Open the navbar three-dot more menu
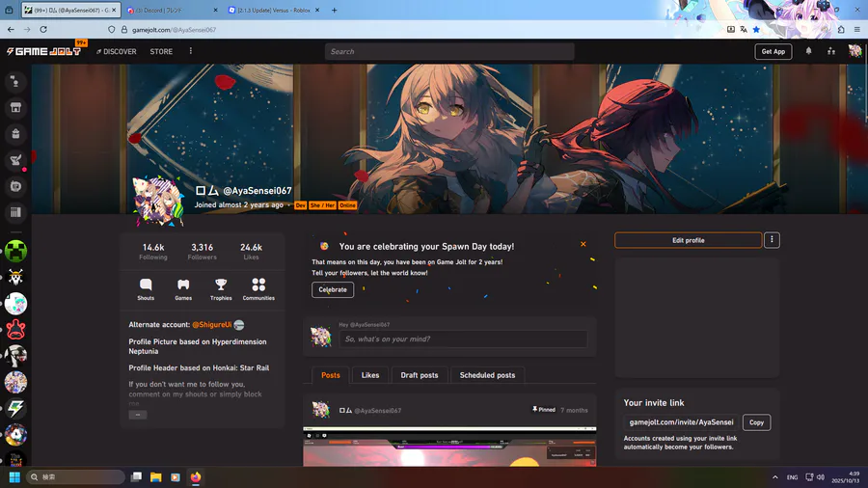868x488 pixels. tap(191, 51)
